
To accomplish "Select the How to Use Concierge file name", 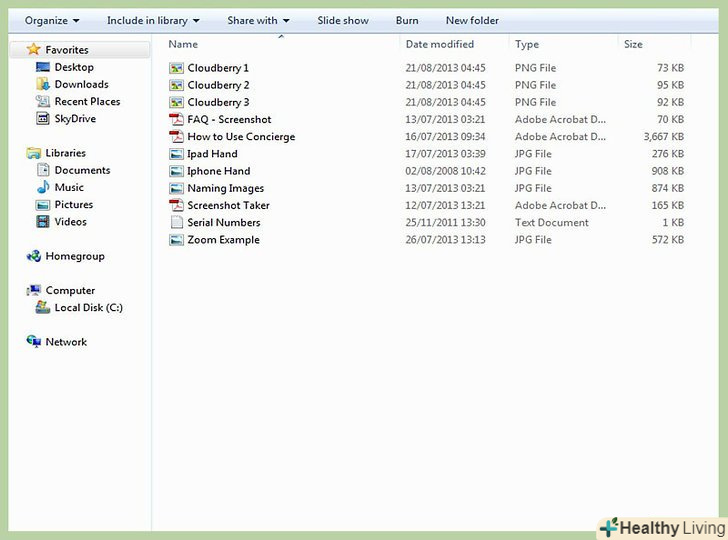I will tap(241, 137).
